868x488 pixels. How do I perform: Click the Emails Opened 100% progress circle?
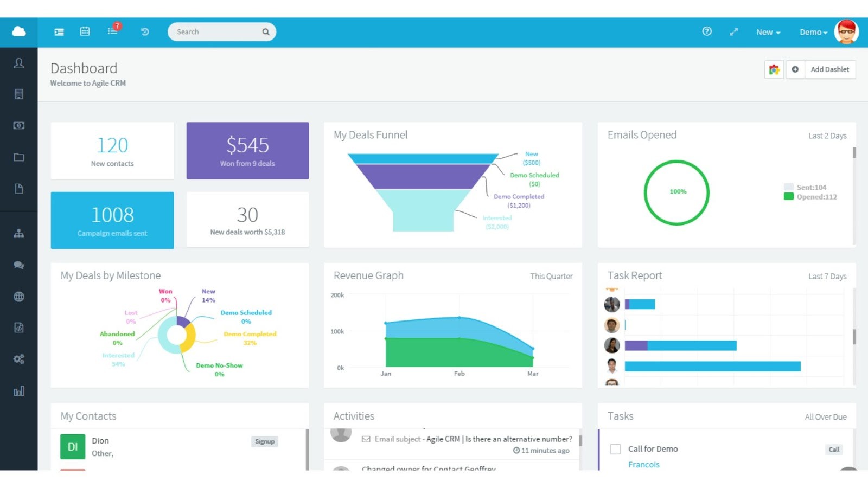click(x=676, y=191)
